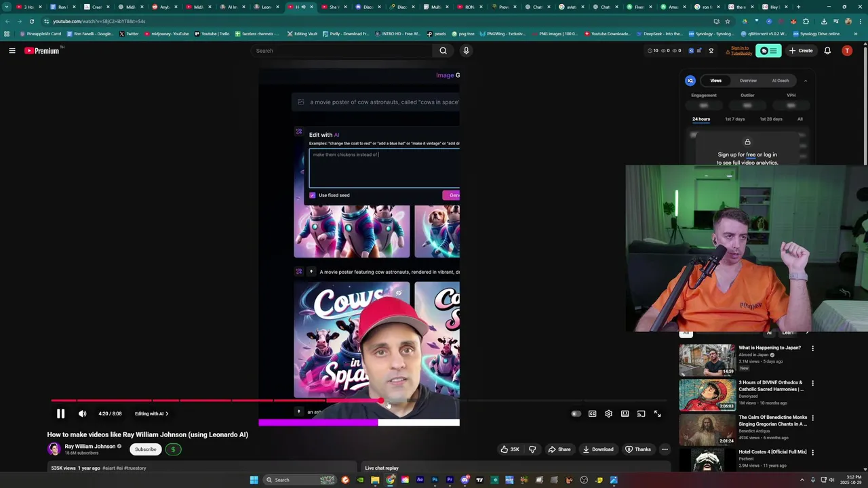Viewport: 868px width, 488px height.
Task: Click the free sign up link
Action: (751, 155)
